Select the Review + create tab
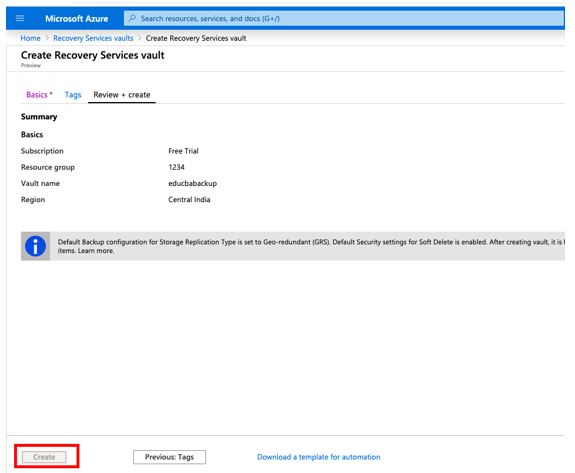Screen dimensions: 575x473 [x=122, y=95]
